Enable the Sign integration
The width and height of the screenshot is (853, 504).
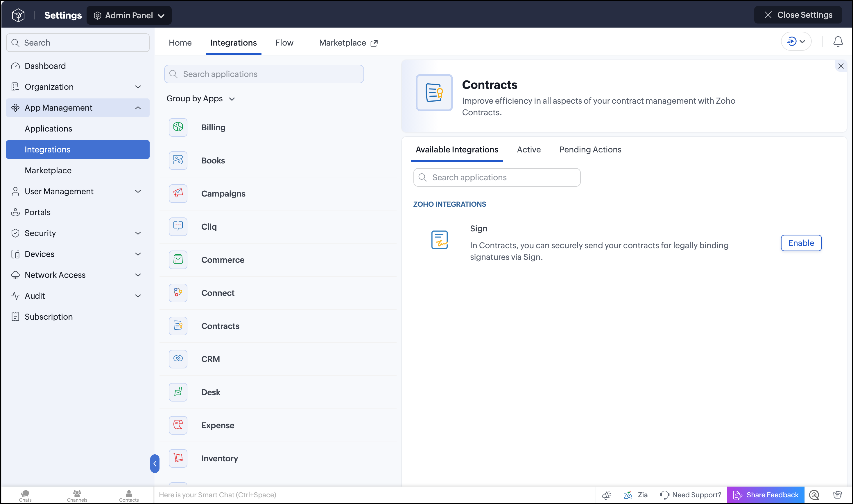(x=801, y=243)
